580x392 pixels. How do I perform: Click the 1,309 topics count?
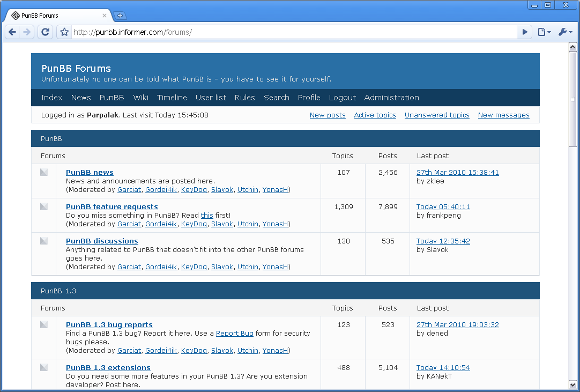[344, 207]
